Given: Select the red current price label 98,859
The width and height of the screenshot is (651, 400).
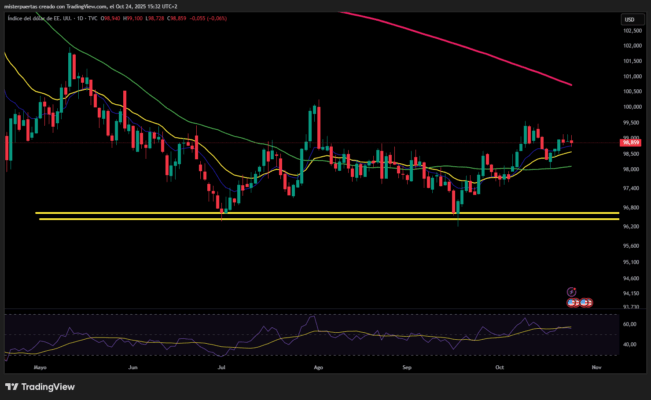Looking at the screenshot, I should tap(631, 143).
